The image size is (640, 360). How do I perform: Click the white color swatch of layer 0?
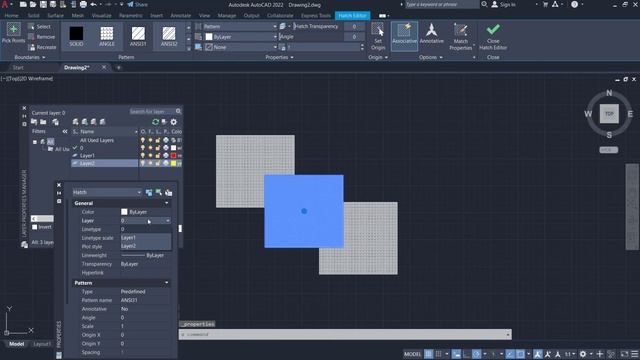point(173,148)
